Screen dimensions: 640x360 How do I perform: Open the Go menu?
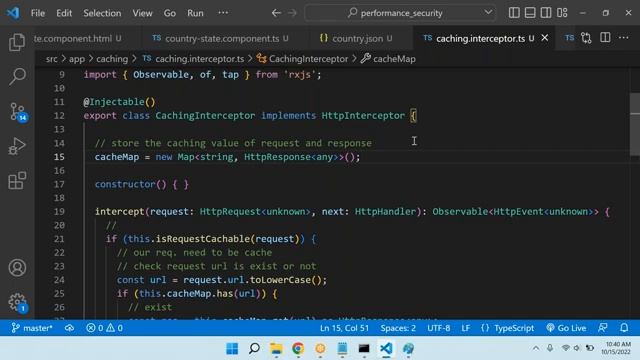170,13
